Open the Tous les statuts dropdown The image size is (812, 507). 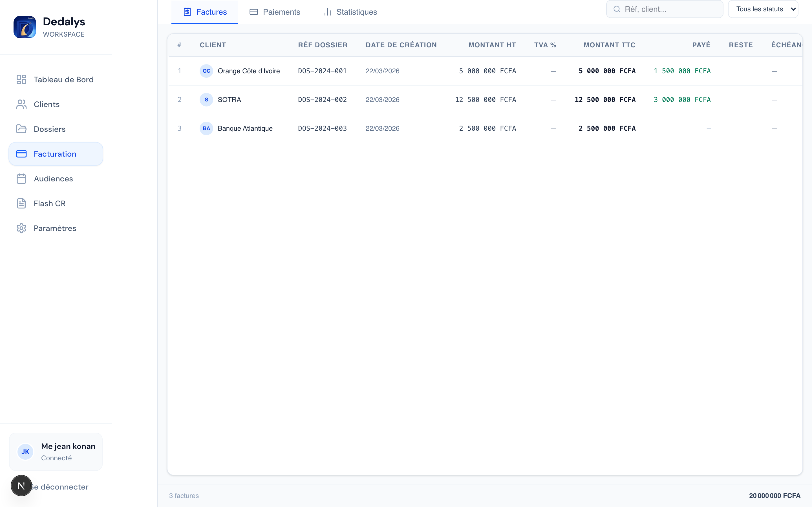763,9
